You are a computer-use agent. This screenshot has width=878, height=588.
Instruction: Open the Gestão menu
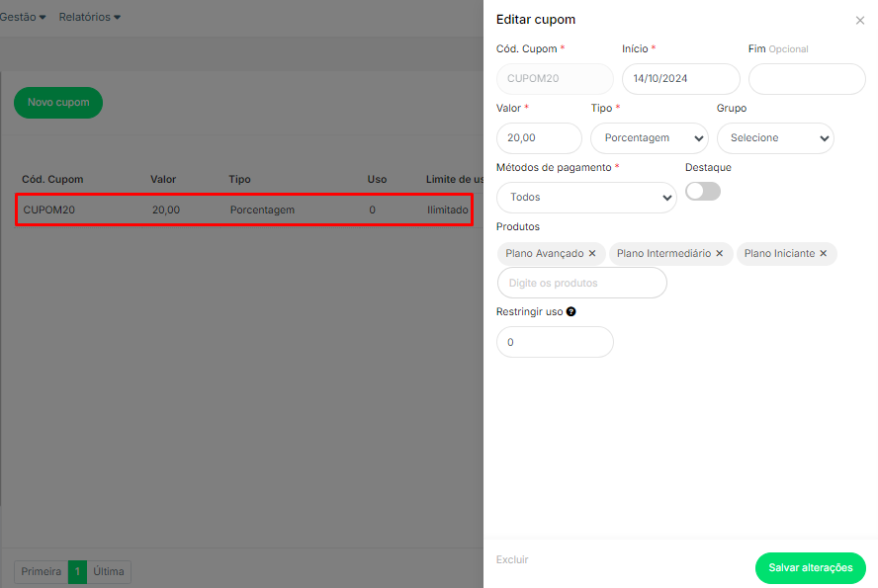click(23, 17)
